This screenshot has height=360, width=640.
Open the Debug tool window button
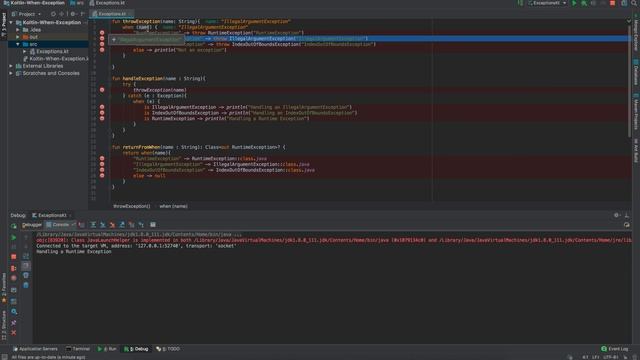pos(136,349)
